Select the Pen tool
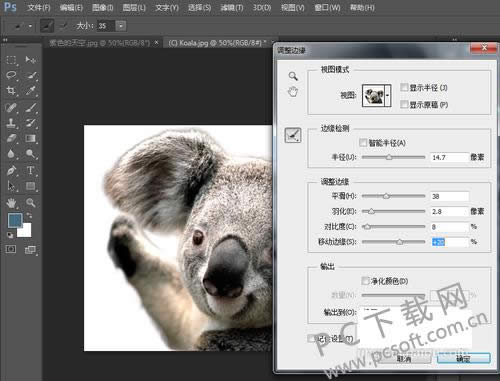The image size is (500, 381). (x=11, y=171)
